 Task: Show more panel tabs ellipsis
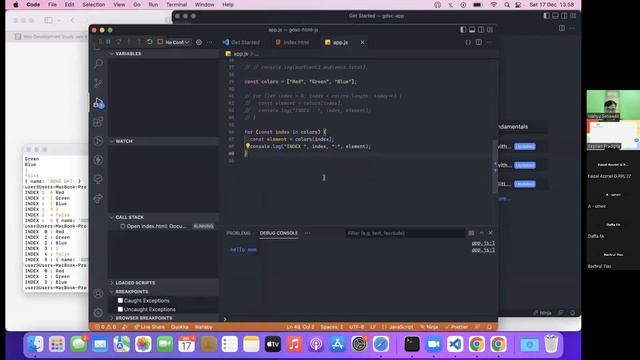pos(307,233)
